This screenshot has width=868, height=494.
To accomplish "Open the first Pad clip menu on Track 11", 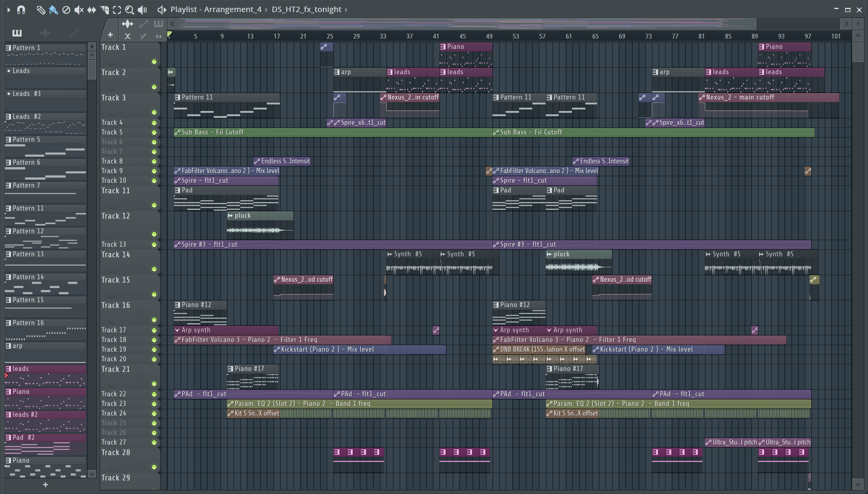I will pyautogui.click(x=177, y=190).
